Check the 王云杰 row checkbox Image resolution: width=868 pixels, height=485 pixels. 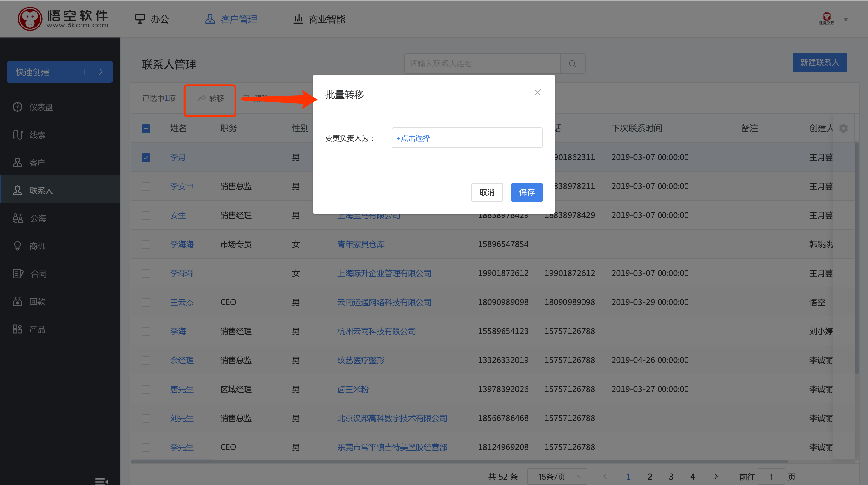point(146,303)
